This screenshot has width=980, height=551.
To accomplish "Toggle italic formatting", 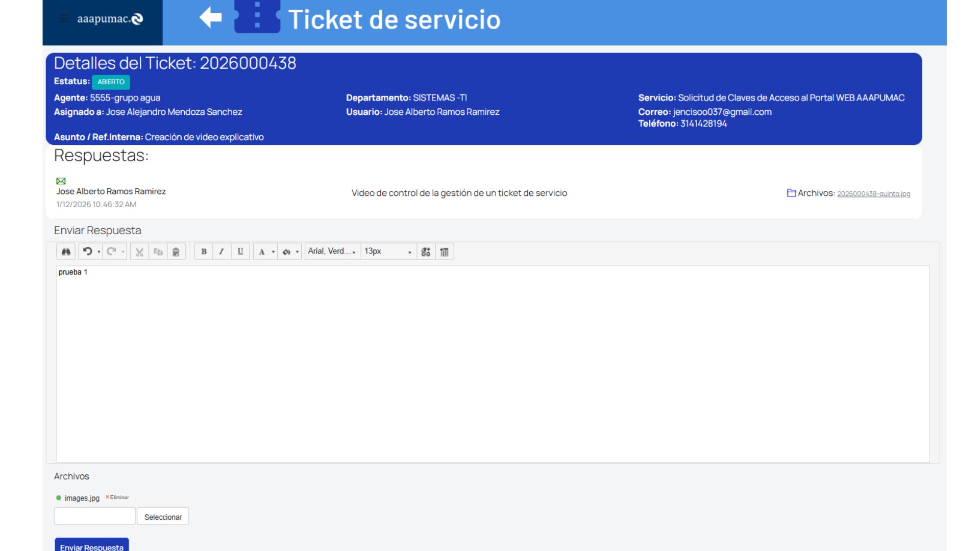I will (222, 252).
